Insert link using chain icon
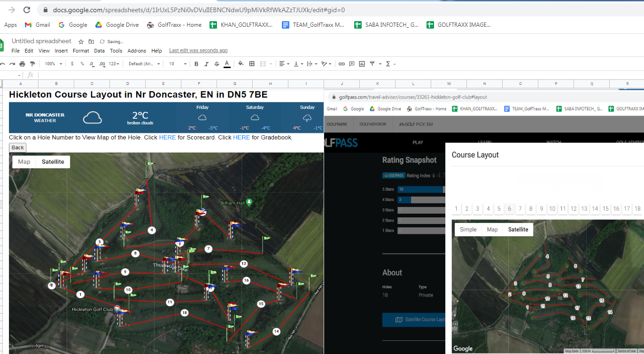 [341, 64]
